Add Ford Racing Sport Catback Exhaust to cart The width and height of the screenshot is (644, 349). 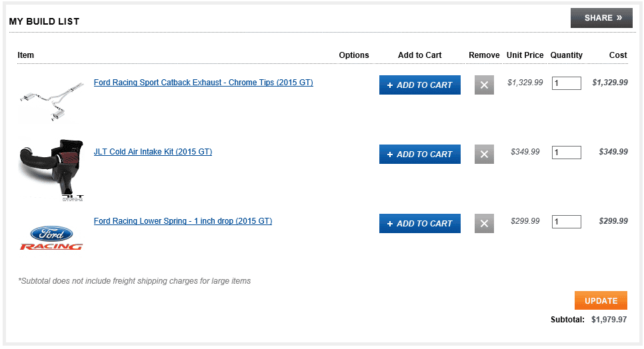(x=420, y=85)
